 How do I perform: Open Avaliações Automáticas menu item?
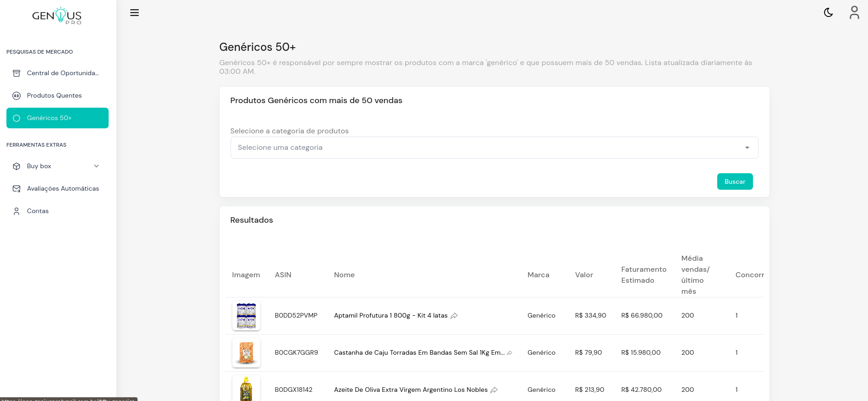pos(57,189)
